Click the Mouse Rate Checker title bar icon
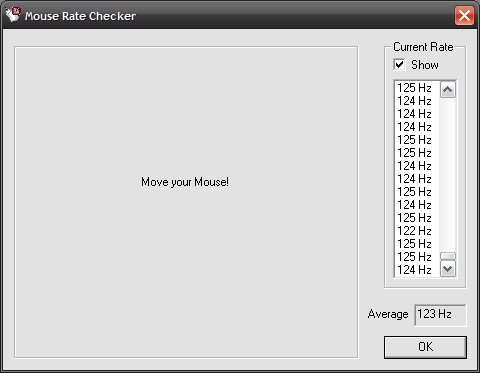Screen dimensions: 480x373 click(x=13, y=15)
